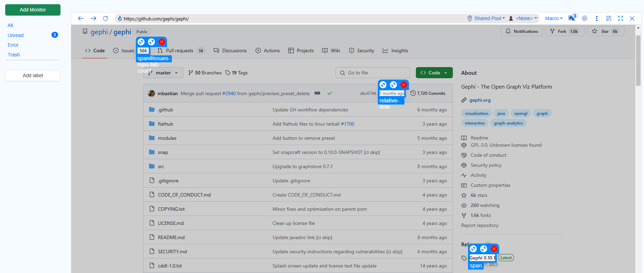Screen dimensions: 644x273
Task: Click the Add label button
Action: [x=33, y=75]
